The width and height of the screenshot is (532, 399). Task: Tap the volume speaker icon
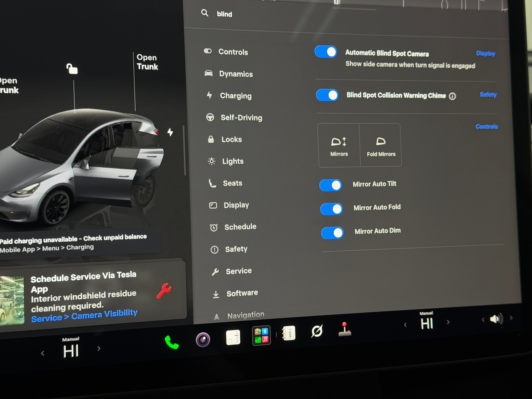496,319
